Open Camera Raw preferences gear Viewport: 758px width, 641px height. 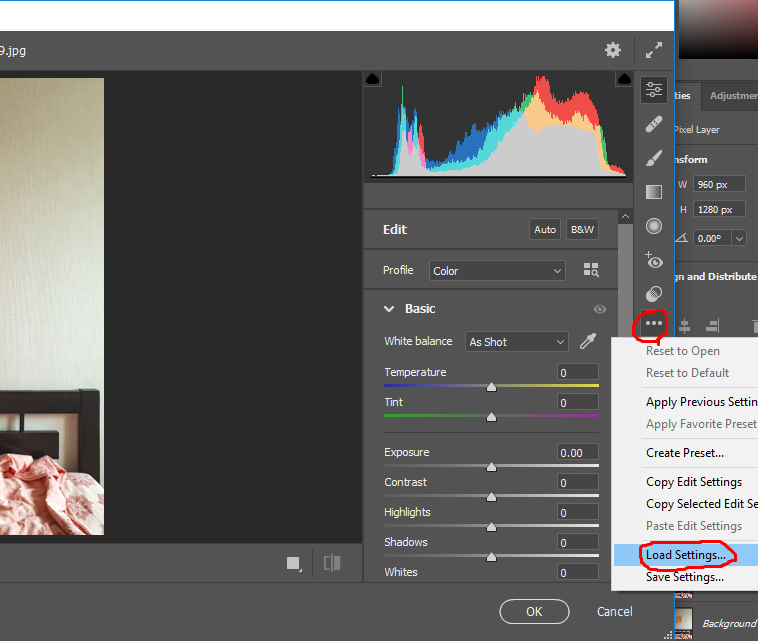pos(612,50)
